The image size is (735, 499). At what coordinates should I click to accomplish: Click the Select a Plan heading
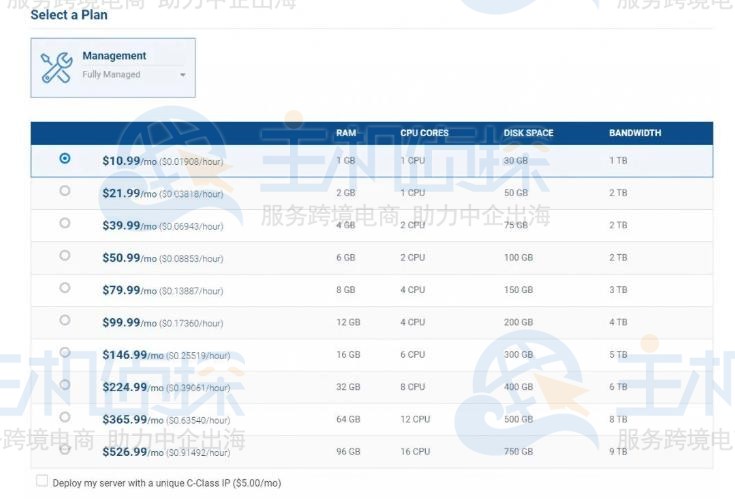tap(69, 15)
